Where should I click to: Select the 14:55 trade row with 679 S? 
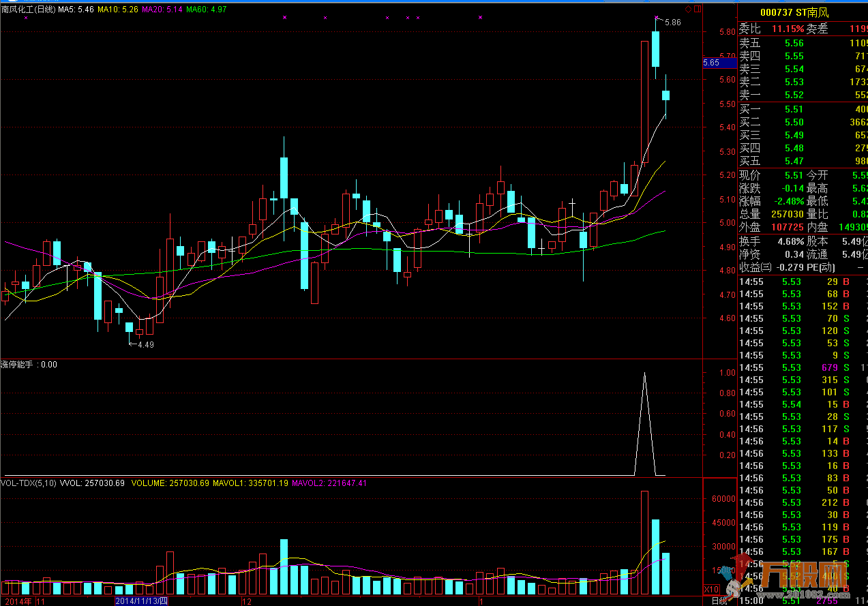tap(803, 367)
